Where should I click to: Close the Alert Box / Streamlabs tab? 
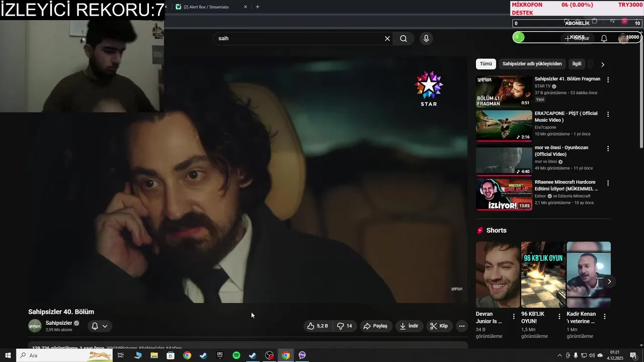[x=246, y=7]
